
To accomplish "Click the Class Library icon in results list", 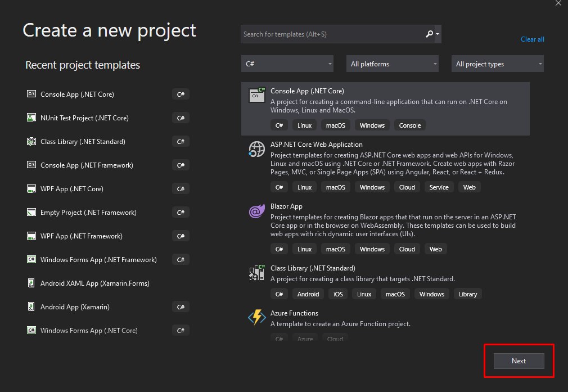I will (x=257, y=273).
